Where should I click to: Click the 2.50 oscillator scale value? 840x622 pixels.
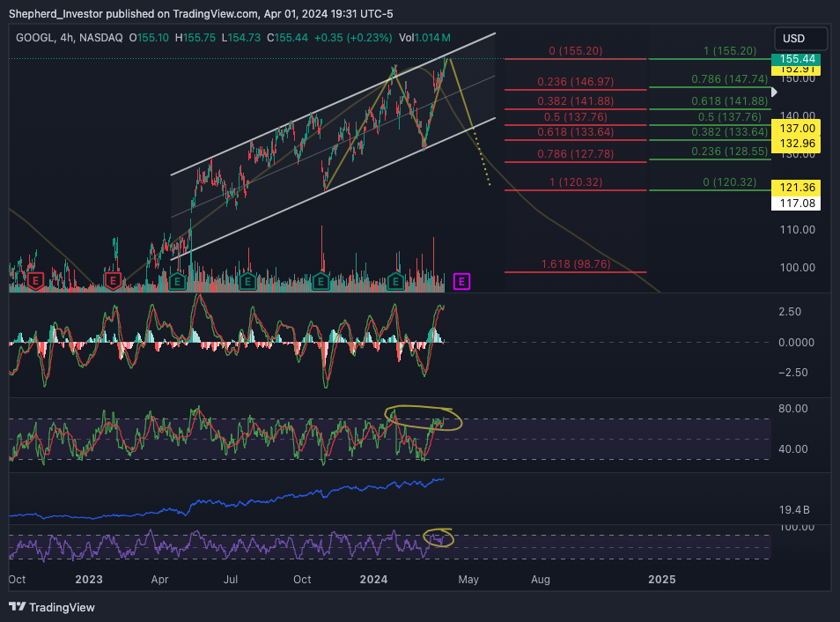pyautogui.click(x=790, y=312)
